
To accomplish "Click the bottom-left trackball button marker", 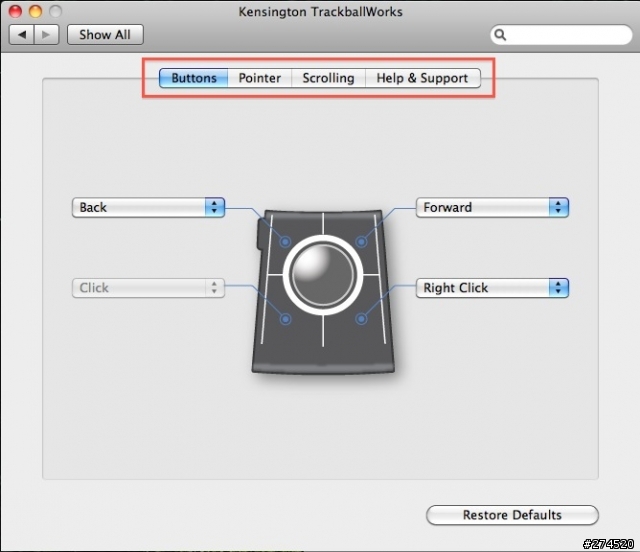I will click(285, 319).
